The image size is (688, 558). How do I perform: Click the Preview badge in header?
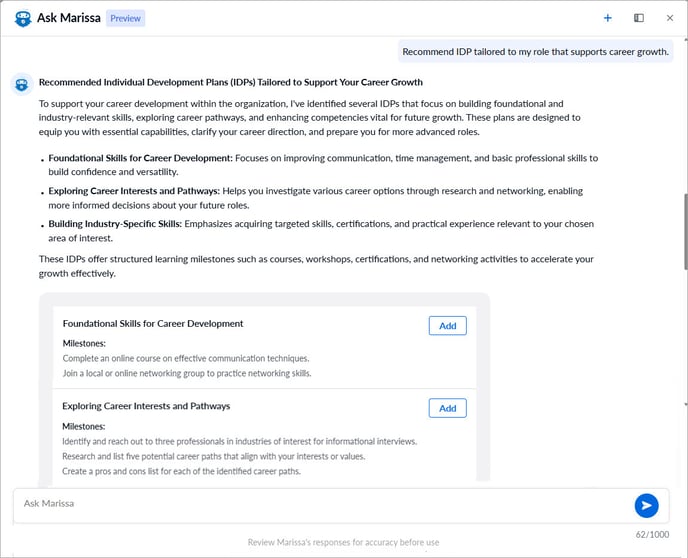125,18
